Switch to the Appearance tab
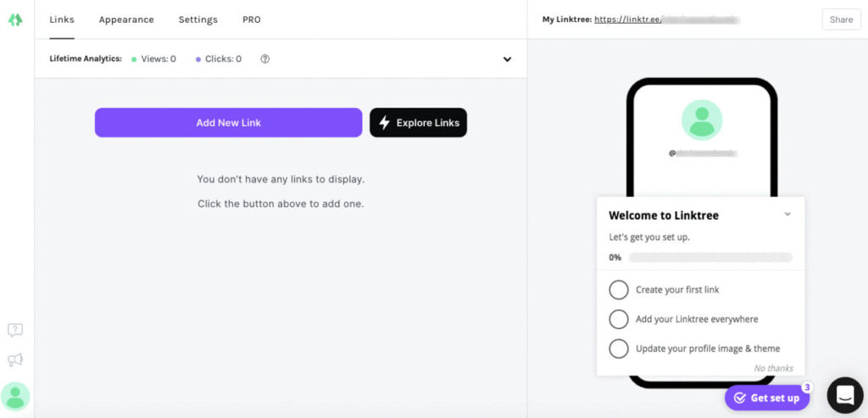 coord(126,20)
